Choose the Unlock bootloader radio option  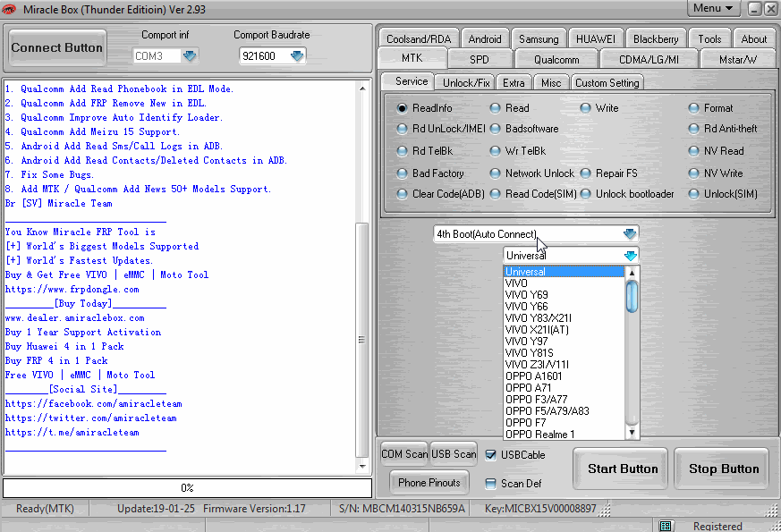point(585,194)
